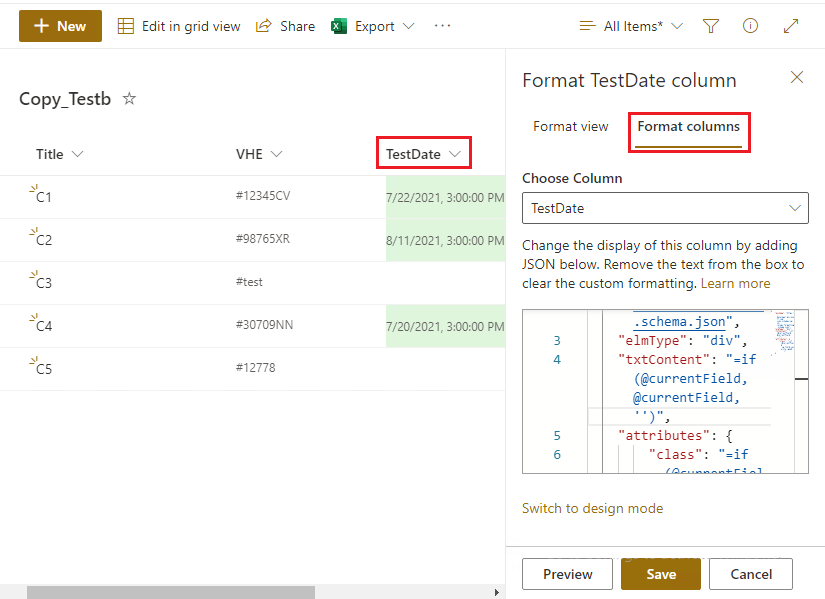Toggle Copy_Testb as a favorite
The width and height of the screenshot is (825, 599).
(x=129, y=99)
